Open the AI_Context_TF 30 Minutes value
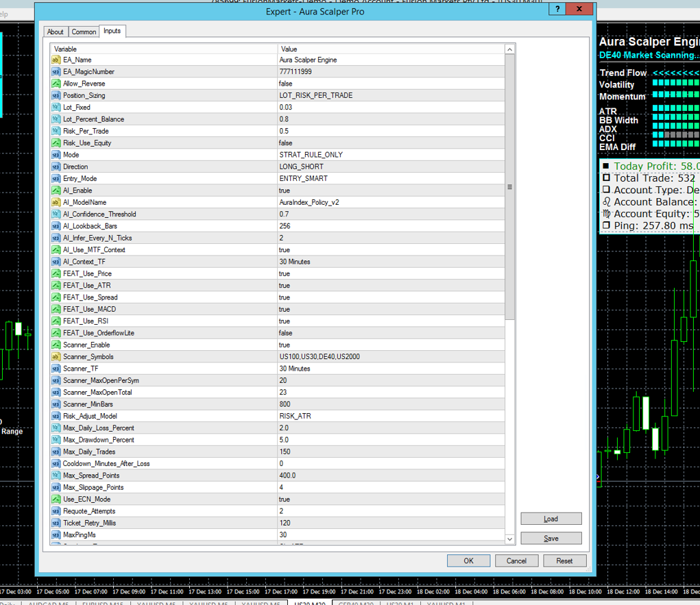 coord(295,262)
